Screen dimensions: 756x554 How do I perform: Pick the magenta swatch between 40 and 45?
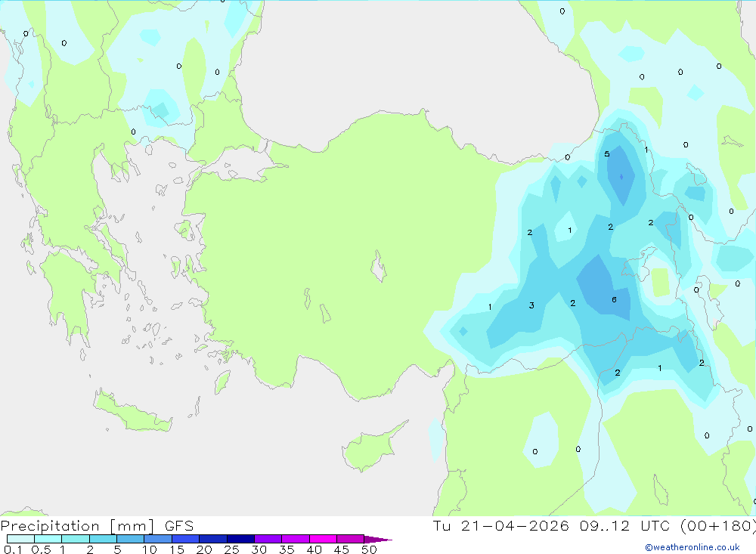click(323, 539)
